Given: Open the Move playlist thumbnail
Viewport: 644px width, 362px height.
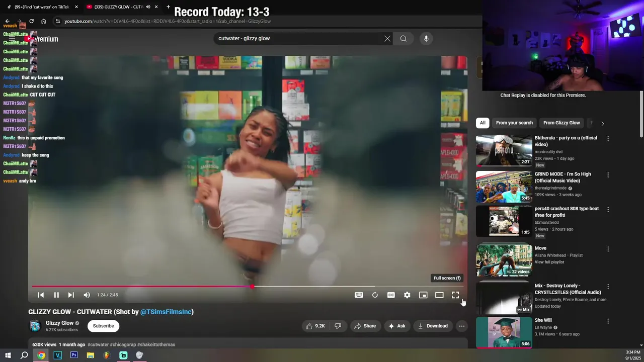Looking at the screenshot, I should (504, 260).
